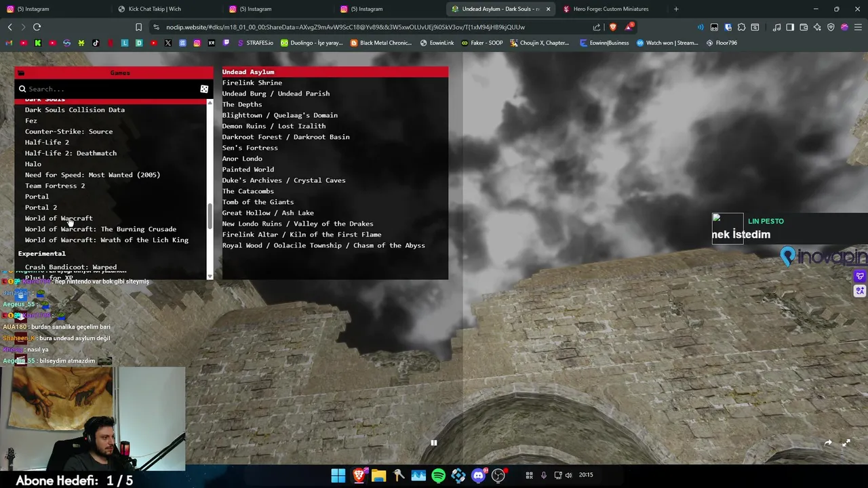The width and height of the screenshot is (868, 488).
Task: Click the purple Twitch-style icon on right edge
Action: point(860,277)
